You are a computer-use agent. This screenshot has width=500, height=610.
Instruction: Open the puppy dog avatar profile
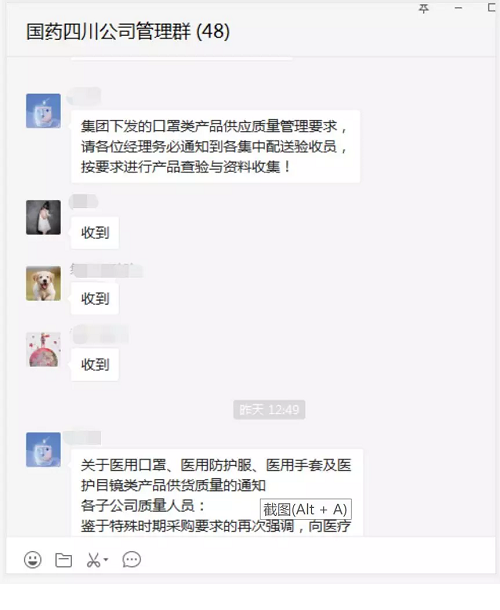coord(43,283)
